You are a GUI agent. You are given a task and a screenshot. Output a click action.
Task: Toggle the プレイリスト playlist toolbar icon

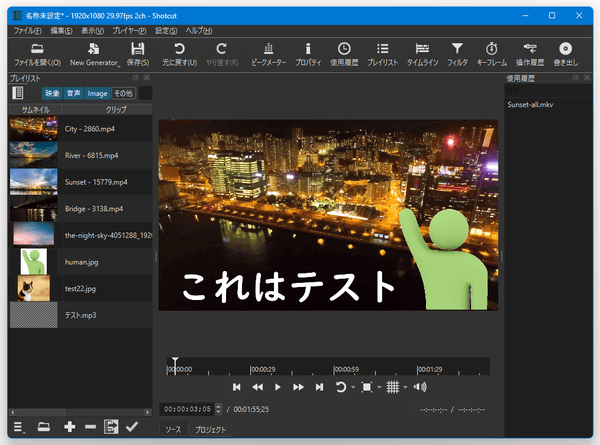point(383,54)
